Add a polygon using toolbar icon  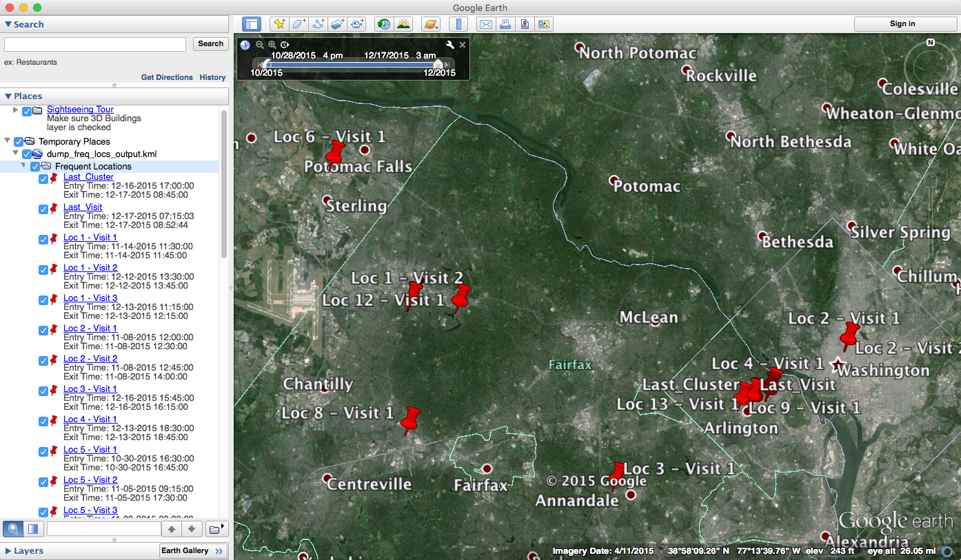coord(299,24)
